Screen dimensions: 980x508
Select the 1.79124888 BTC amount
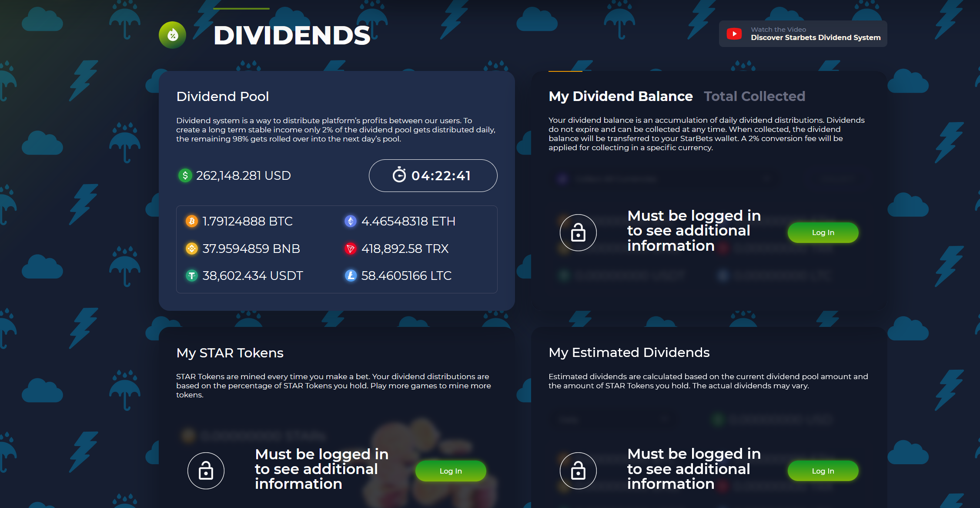pos(248,221)
